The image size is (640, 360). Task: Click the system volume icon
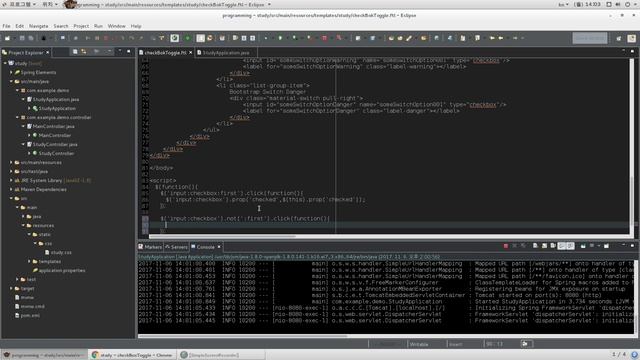point(618,4)
